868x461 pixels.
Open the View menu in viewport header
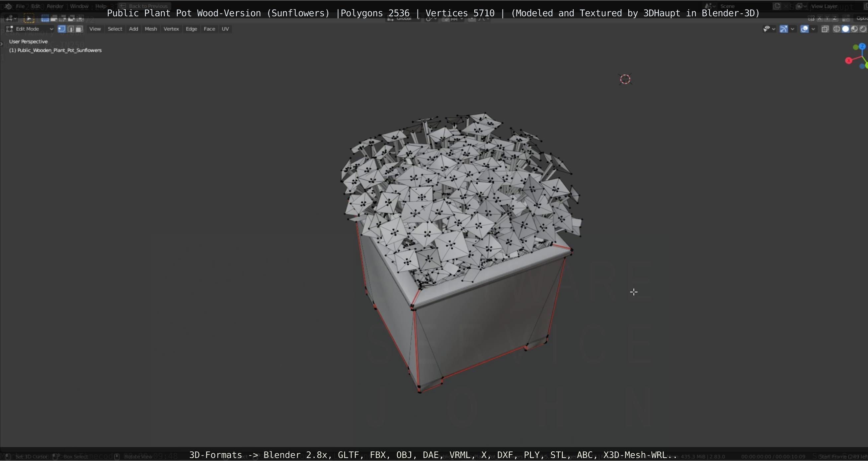(95, 29)
